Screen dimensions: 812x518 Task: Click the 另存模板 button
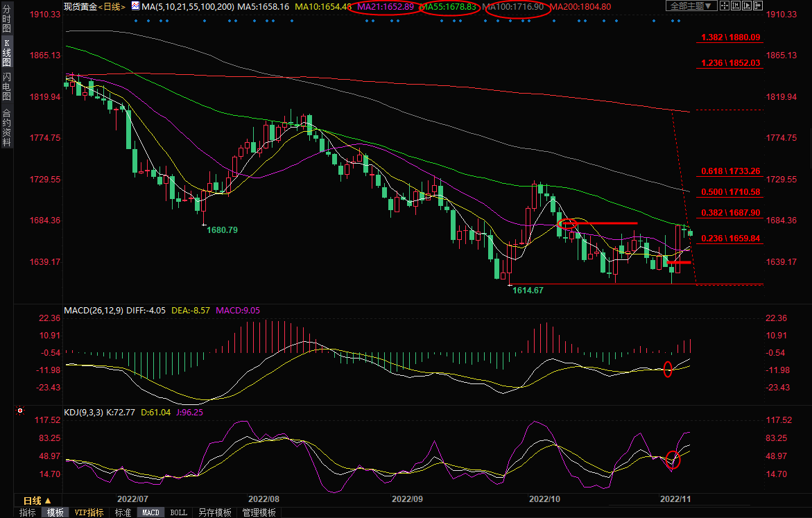214,512
